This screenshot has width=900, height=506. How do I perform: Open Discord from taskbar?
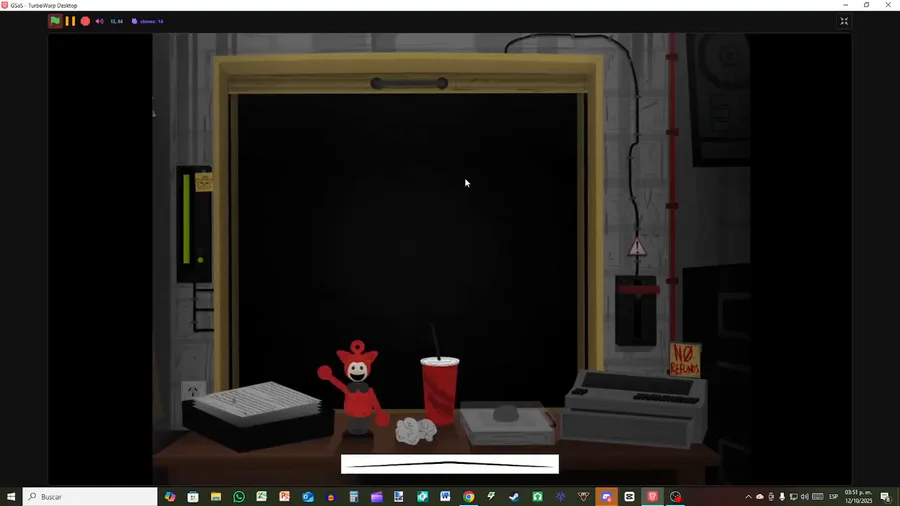click(x=606, y=496)
